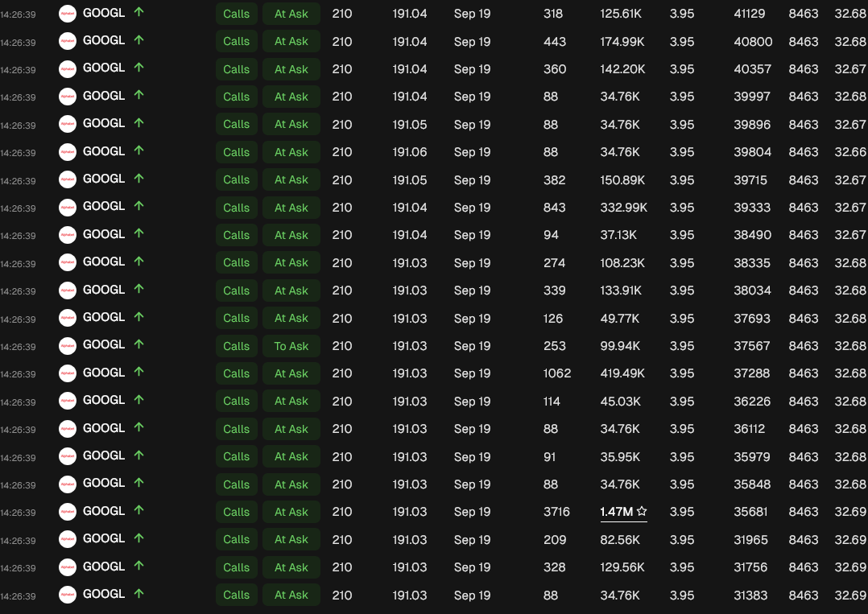The image size is (868, 614).
Task: Click 3.95 price in the 36226 volume row
Action: (681, 401)
